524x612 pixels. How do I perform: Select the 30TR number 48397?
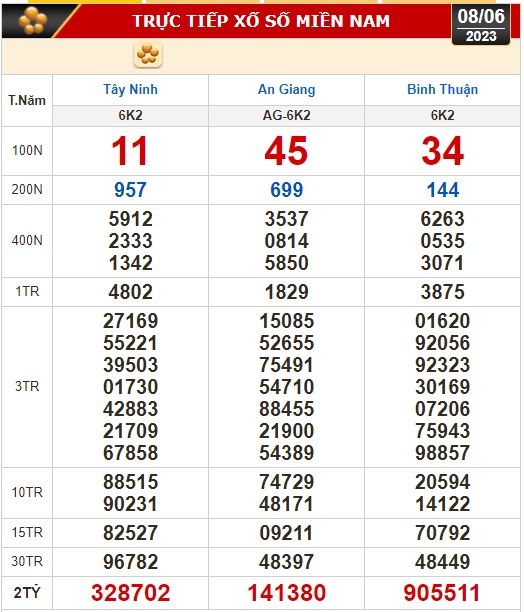286,562
